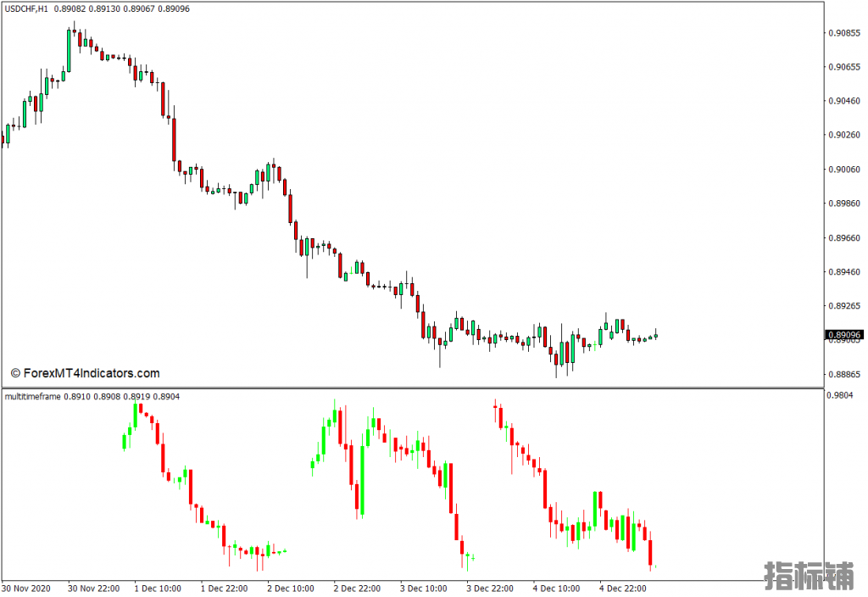Click the 2 Dec 22:00 time label
Image resolution: width=868 pixels, height=597 pixels.
click(357, 588)
